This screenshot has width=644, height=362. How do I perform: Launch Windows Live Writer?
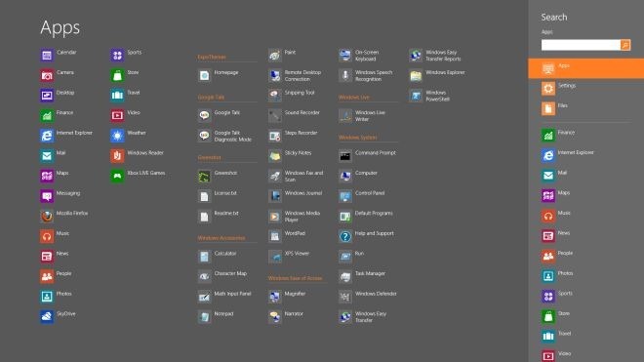(x=345, y=115)
